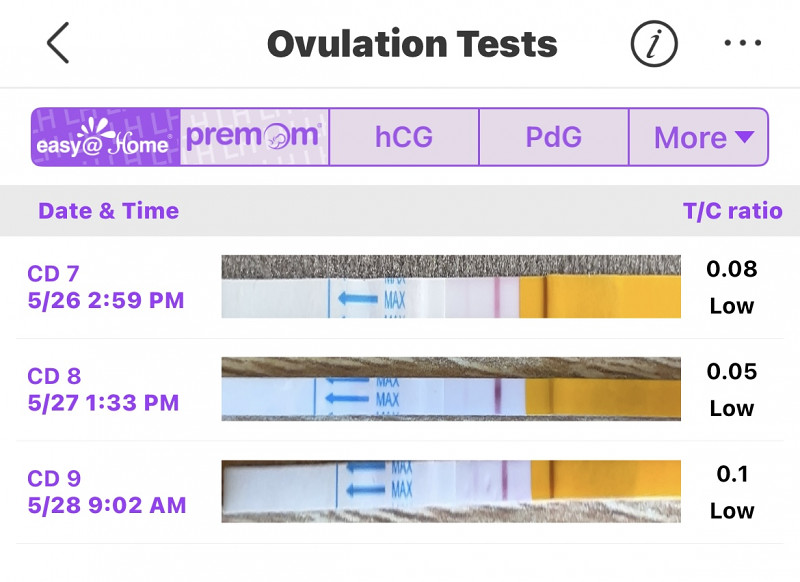800x582 pixels.
Task: Tap the 0.08 Low ratio result
Action: tap(732, 287)
